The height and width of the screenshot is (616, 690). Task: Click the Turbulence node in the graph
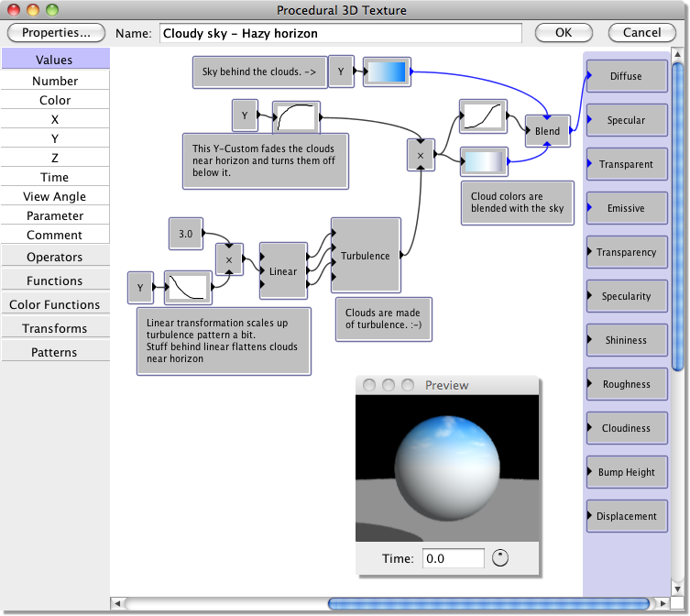point(366,256)
